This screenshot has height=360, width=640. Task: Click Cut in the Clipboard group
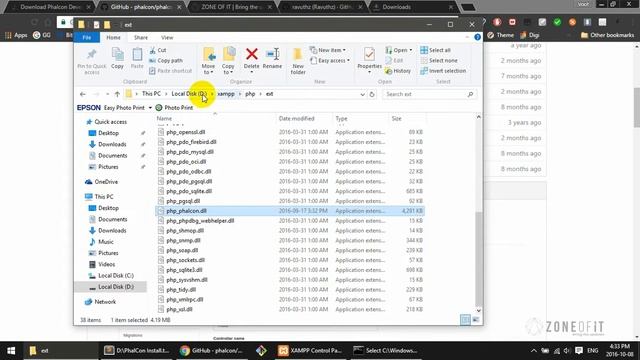tap(158, 50)
